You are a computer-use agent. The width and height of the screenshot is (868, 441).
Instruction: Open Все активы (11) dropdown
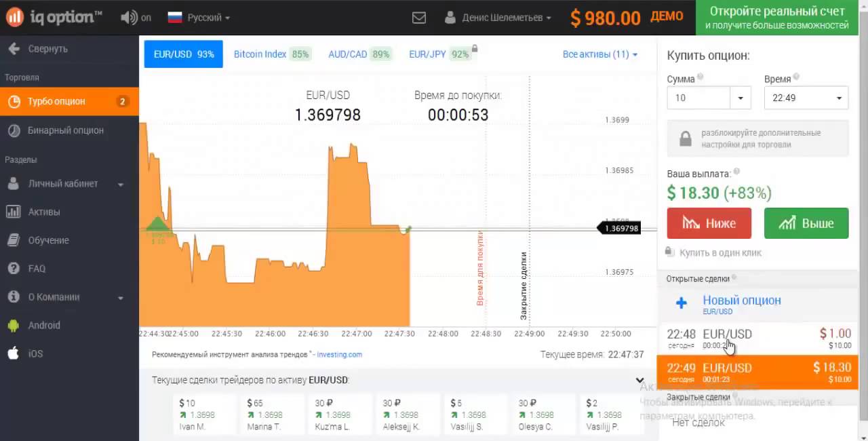coord(600,54)
